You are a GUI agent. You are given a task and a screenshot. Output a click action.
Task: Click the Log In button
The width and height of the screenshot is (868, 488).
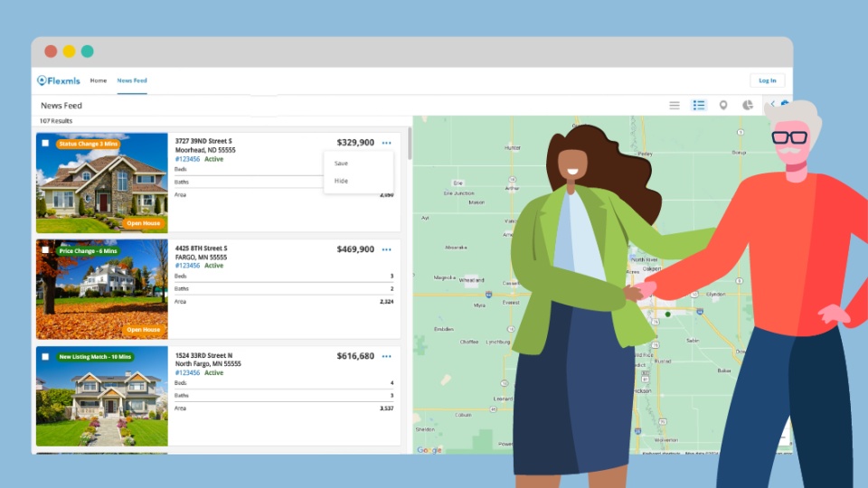pyautogui.click(x=768, y=80)
